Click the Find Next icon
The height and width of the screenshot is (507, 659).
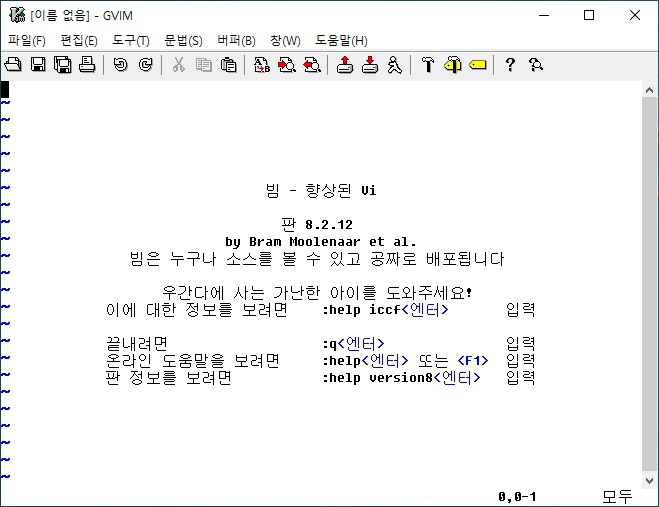click(287, 65)
